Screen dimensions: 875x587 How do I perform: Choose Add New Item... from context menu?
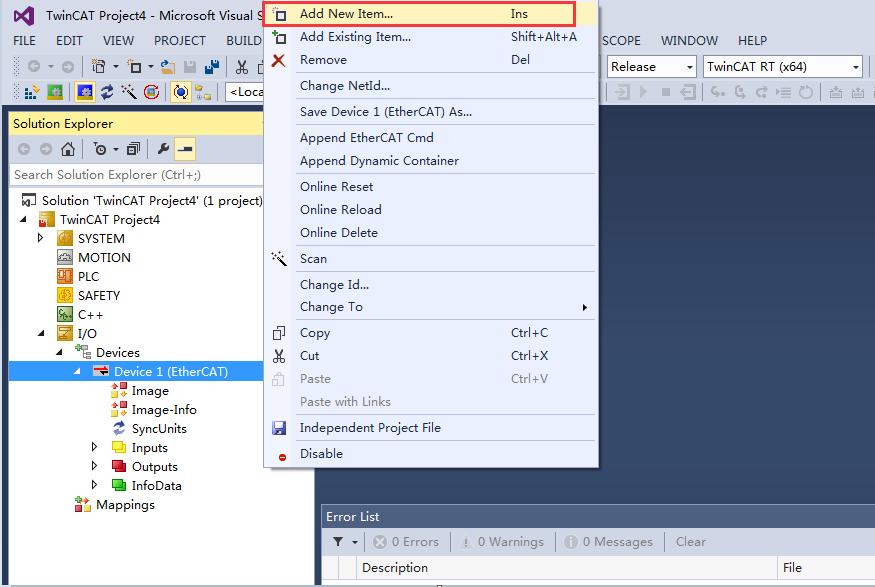tap(431, 14)
